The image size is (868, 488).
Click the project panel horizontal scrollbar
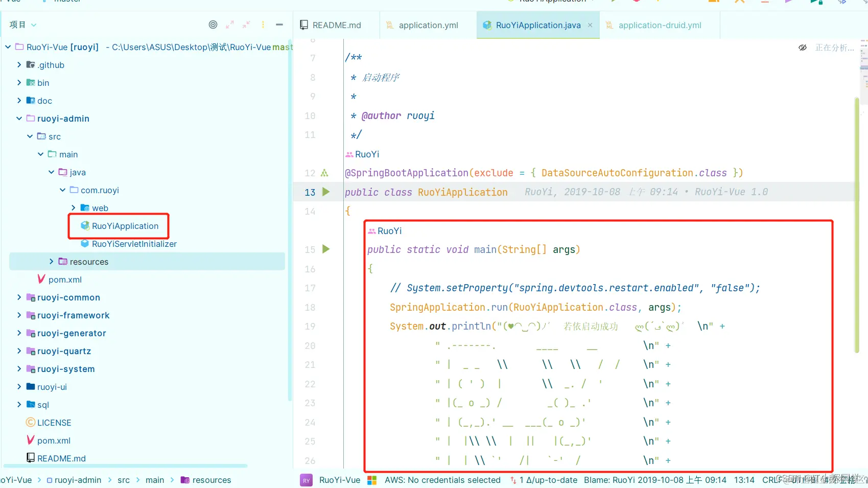pos(126,466)
